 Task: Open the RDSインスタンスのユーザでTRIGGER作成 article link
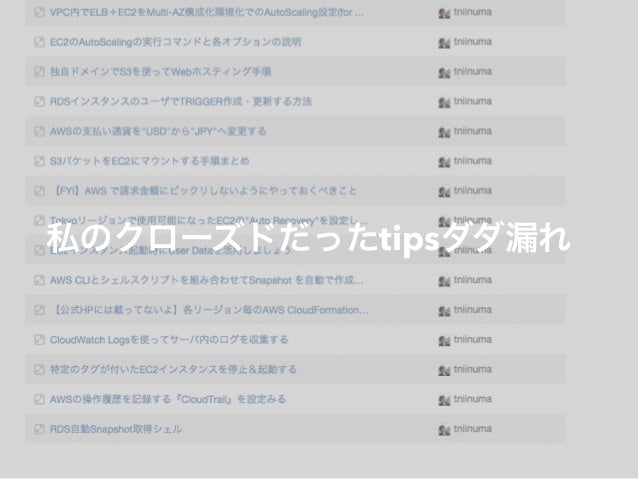click(x=181, y=101)
